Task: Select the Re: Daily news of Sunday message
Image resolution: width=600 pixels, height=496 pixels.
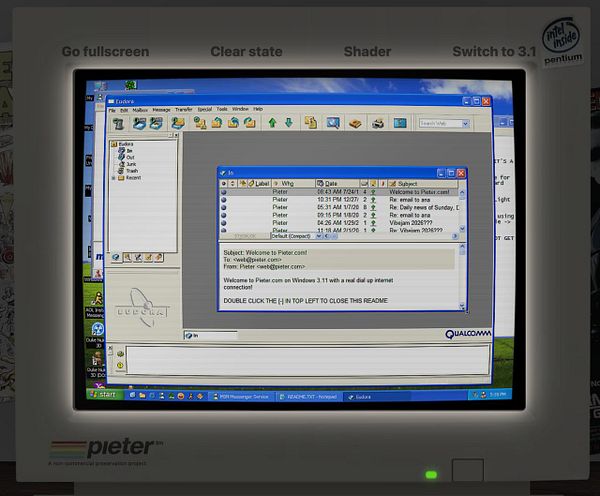Action: [339, 207]
